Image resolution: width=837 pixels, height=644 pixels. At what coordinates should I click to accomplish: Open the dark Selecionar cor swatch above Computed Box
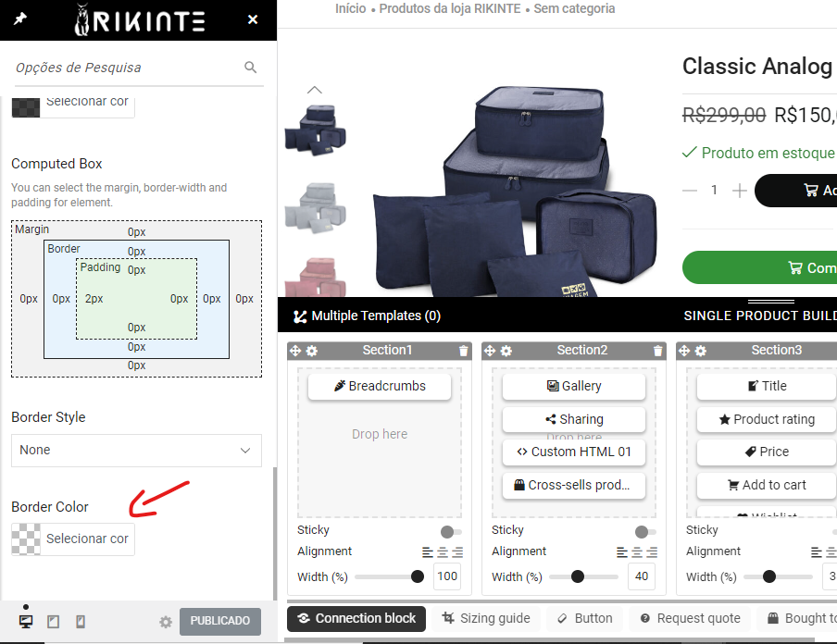pos(73,106)
